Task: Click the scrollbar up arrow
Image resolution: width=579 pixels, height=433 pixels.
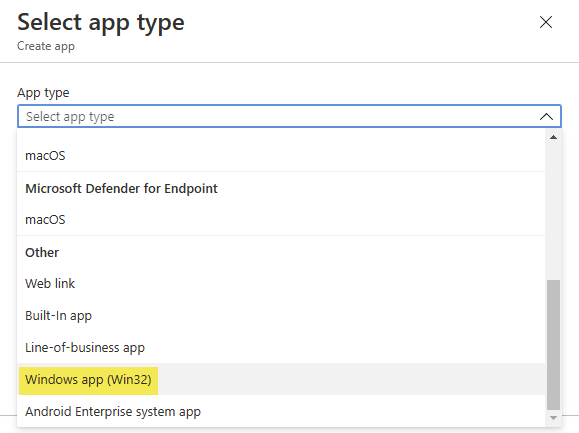Action: click(553, 137)
